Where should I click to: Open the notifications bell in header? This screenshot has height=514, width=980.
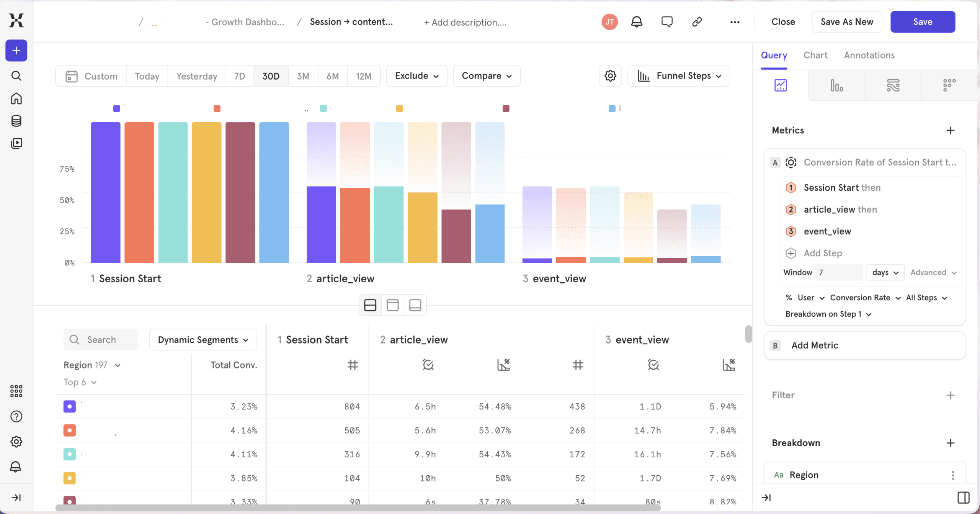[636, 22]
